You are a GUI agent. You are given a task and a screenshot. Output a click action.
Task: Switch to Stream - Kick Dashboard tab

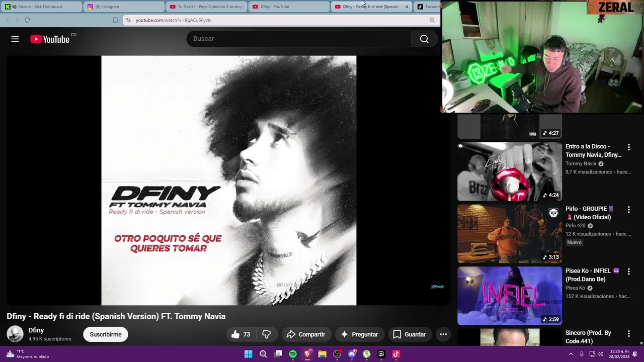[41, 7]
